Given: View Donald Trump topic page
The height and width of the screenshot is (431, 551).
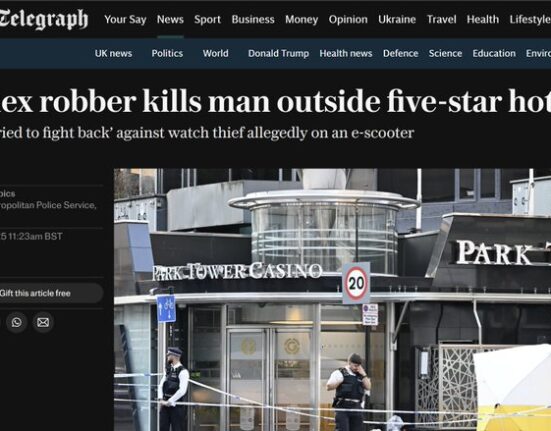Looking at the screenshot, I should (x=278, y=53).
